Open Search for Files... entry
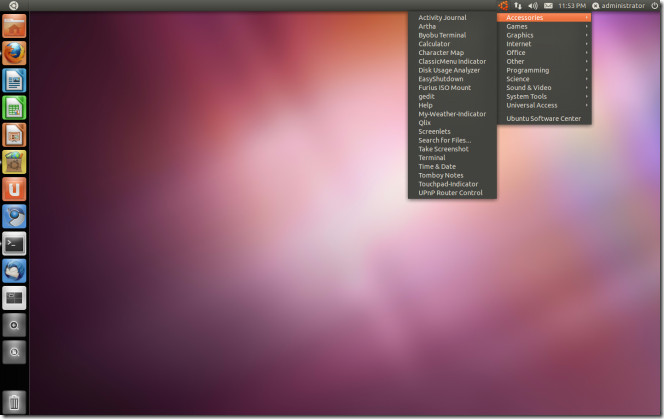Viewport: 664px width, 419px height. 452,140
